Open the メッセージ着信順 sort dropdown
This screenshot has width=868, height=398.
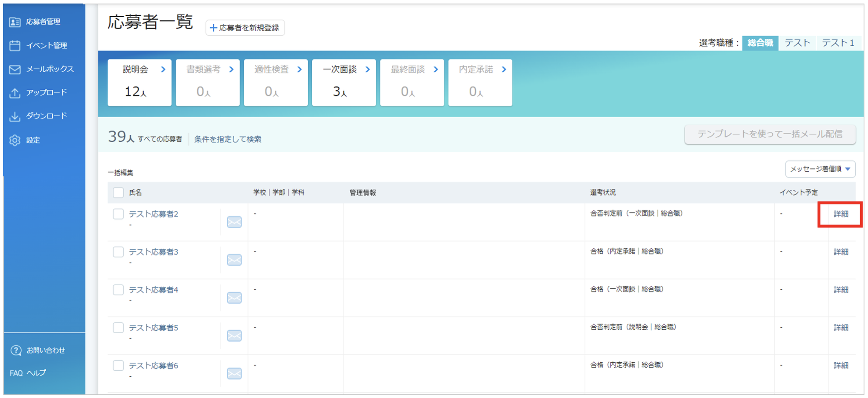(820, 169)
